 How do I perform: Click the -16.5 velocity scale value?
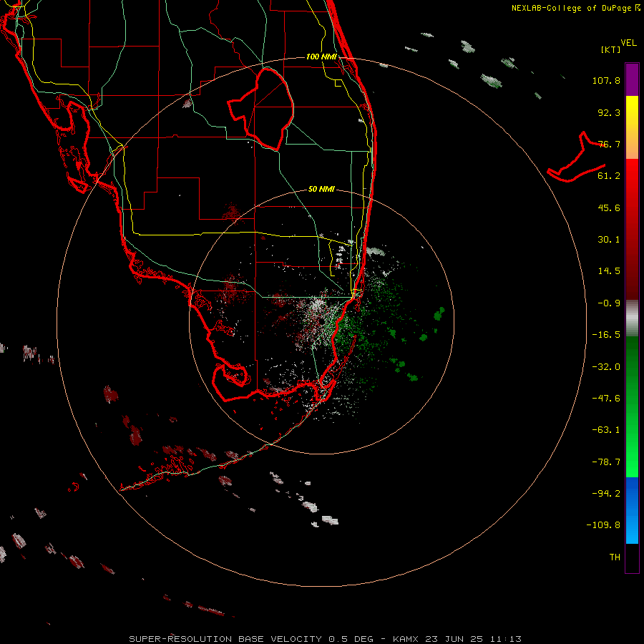click(606, 335)
